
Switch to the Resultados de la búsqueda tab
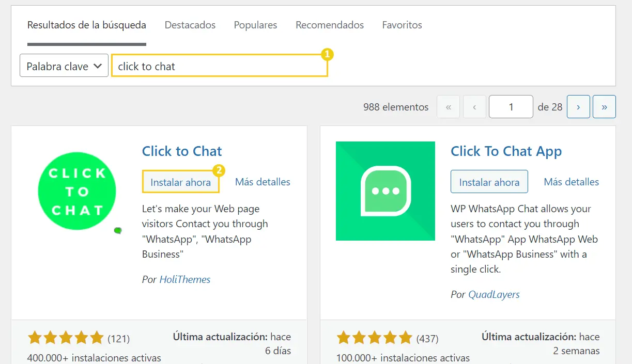click(x=87, y=25)
